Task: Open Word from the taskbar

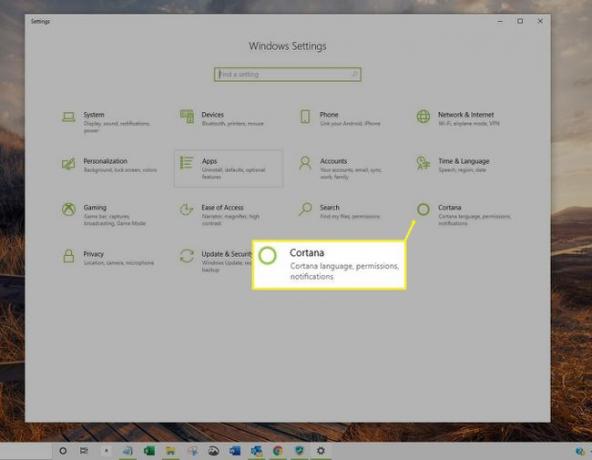Action: [x=234, y=451]
